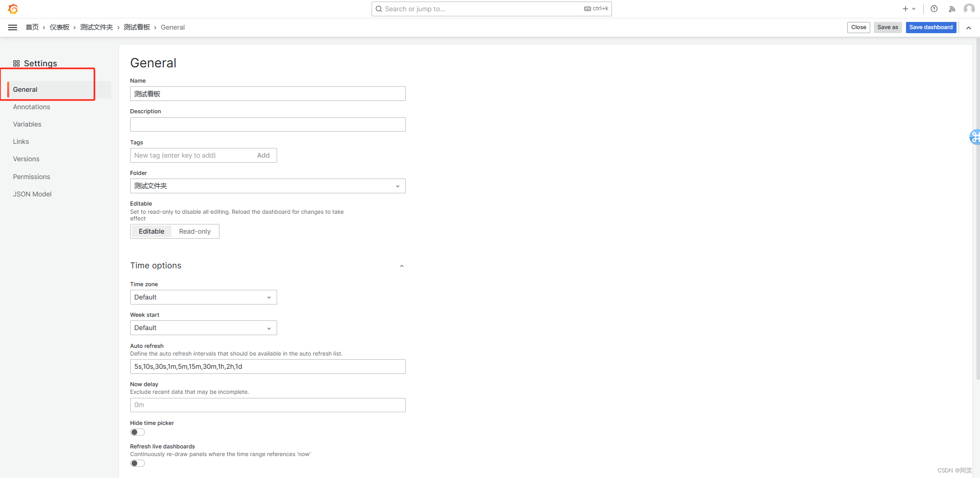Click the Description input field
This screenshot has height=478, width=980.
pos(268,124)
